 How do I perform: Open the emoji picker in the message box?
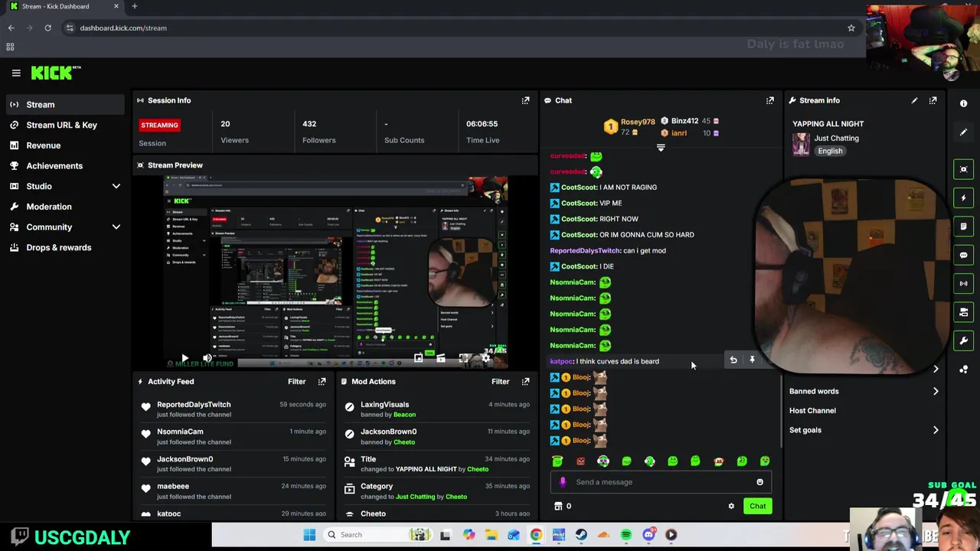(x=759, y=482)
